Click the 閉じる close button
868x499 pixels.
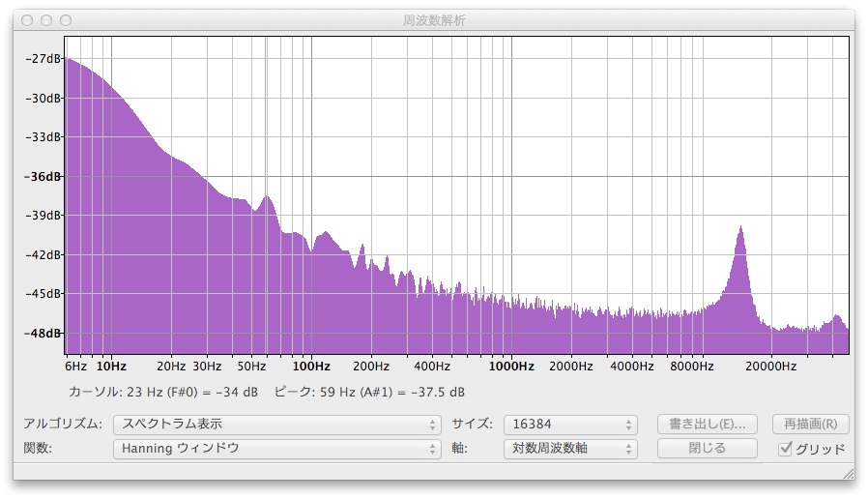707,448
